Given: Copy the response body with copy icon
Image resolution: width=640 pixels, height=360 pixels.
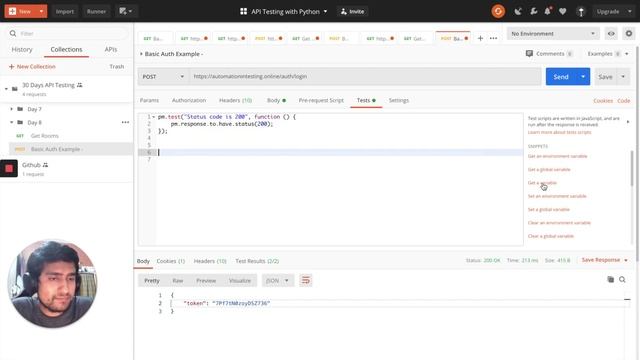Looking at the screenshot, I should point(611,280).
